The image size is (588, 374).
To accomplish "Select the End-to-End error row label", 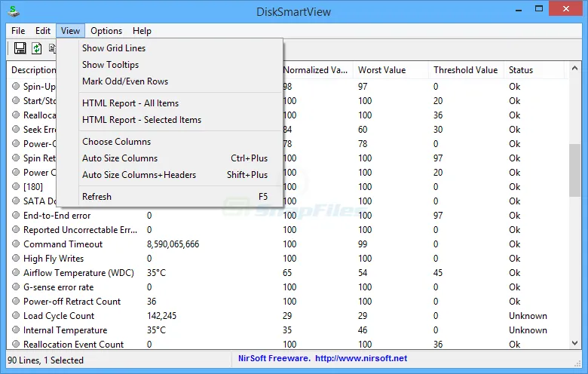I will pos(57,216).
